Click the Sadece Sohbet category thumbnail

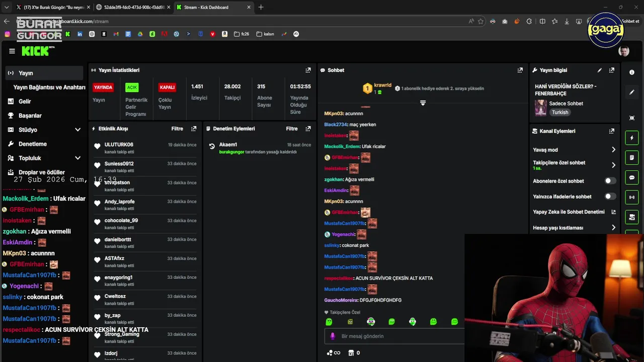click(x=541, y=108)
